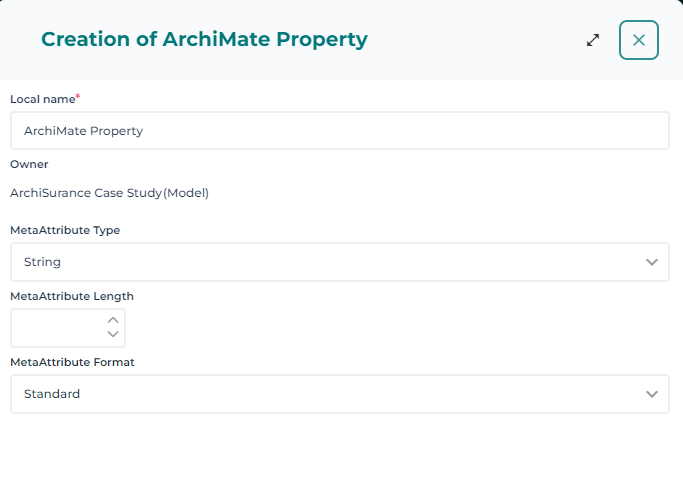Click the 'MetaAttribute Length' label

tap(72, 296)
